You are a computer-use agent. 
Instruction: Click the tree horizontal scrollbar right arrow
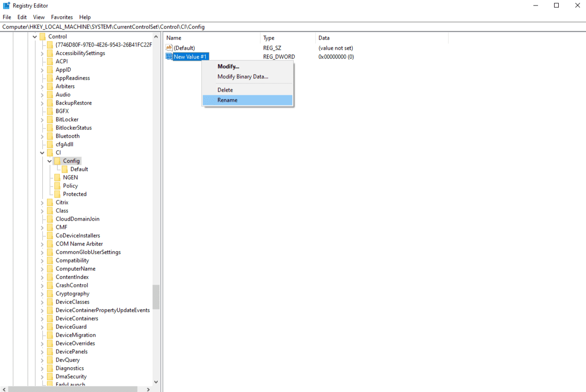tap(148, 389)
